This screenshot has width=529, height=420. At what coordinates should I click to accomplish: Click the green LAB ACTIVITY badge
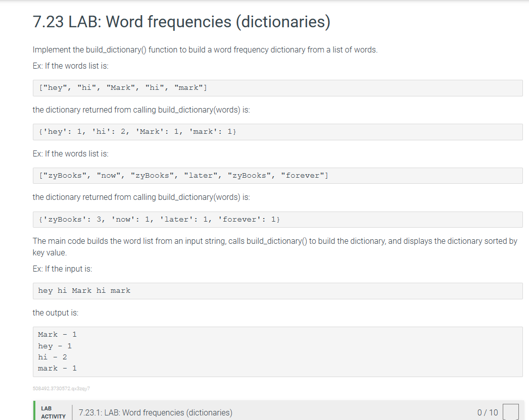53,412
